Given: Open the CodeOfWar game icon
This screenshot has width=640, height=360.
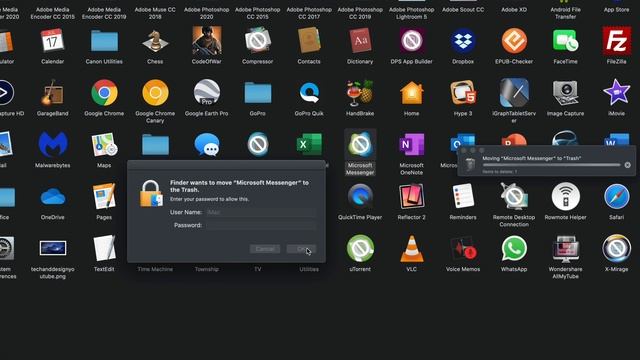Looking at the screenshot, I should click(207, 41).
